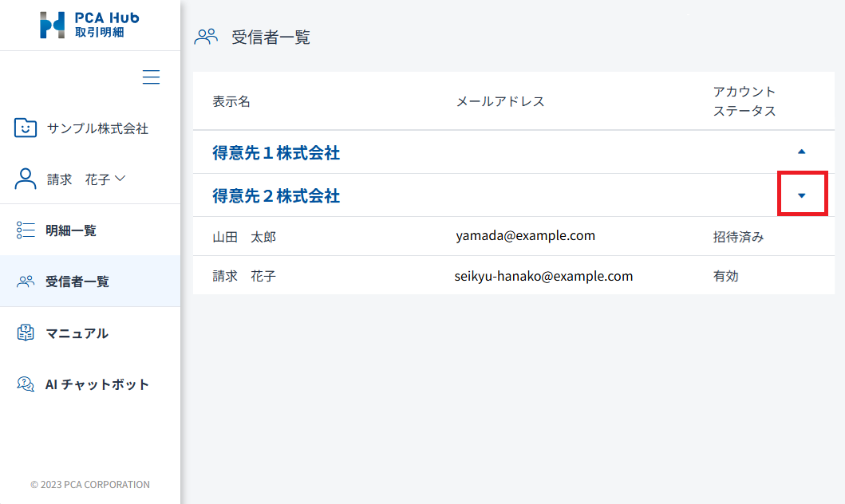This screenshot has width=845, height=504.
Task: Open AI チャットボット menu entry
Action: pyautogui.click(x=97, y=384)
